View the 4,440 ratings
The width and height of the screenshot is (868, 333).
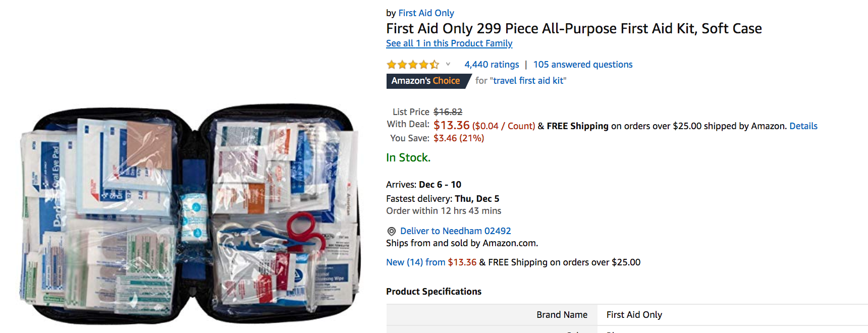pos(492,65)
